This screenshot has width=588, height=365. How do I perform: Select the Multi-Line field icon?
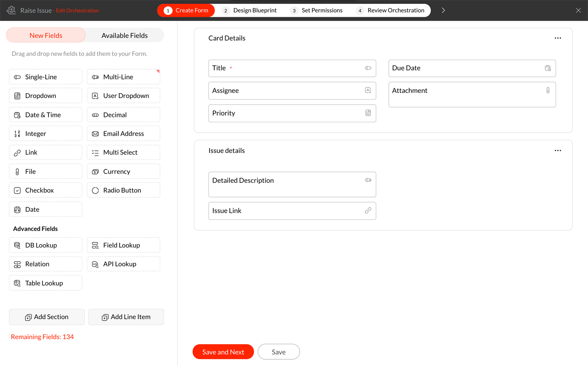[95, 77]
